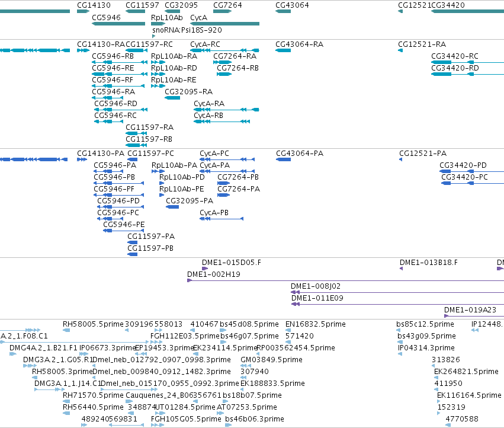
Task: Click the CG11597-RC transcript label
Action: pos(149,44)
